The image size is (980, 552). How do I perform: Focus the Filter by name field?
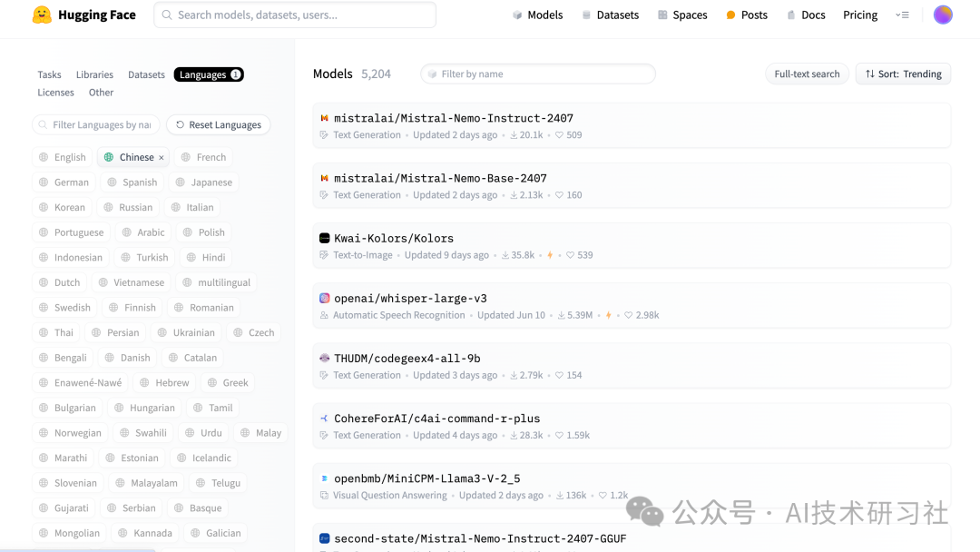click(537, 74)
